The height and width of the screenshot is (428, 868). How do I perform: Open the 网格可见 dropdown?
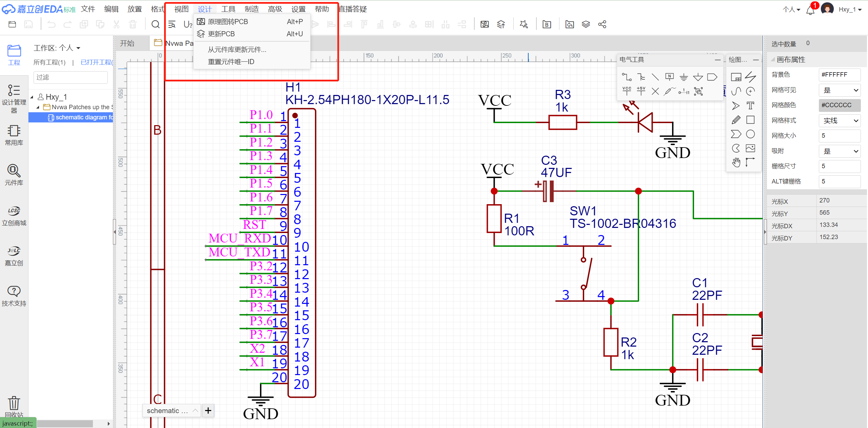[x=840, y=90]
